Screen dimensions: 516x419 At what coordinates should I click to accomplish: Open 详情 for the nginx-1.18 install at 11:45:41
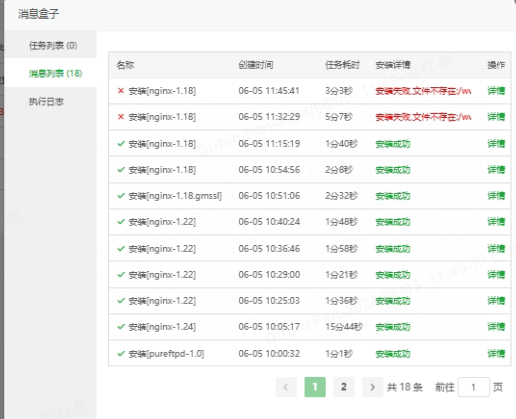point(496,91)
